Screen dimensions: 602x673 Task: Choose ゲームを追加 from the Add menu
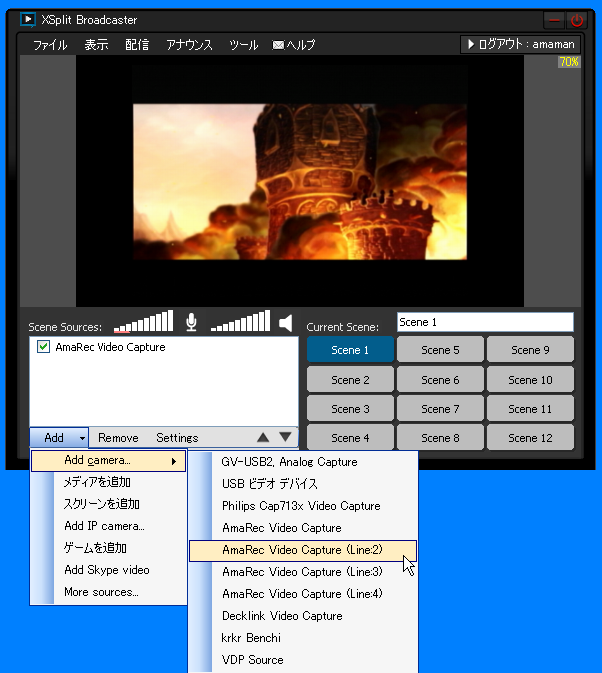pyautogui.click(x=108, y=548)
